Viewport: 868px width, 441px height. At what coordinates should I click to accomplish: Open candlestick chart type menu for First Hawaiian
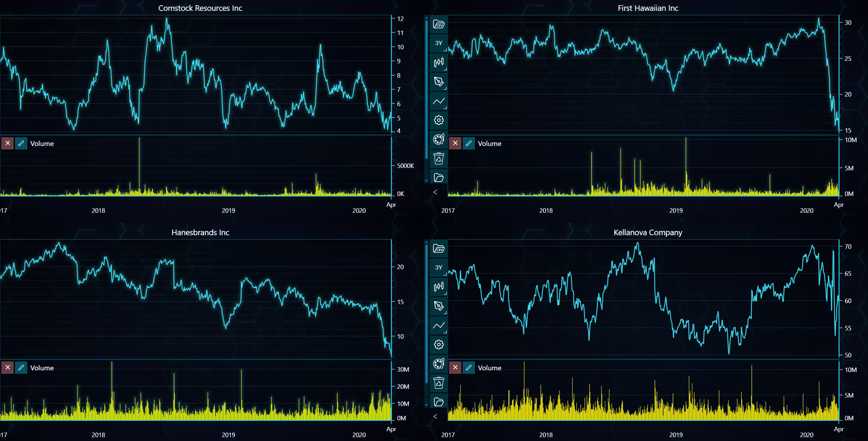coord(439,62)
